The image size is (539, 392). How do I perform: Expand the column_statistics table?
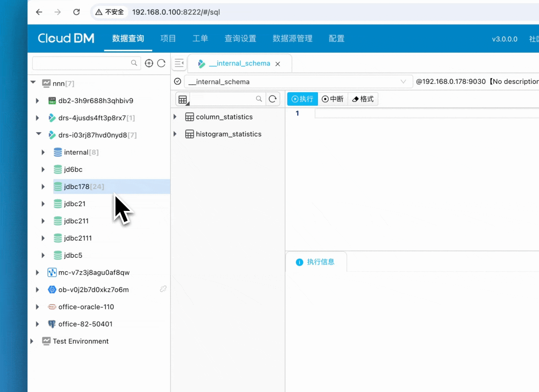175,117
